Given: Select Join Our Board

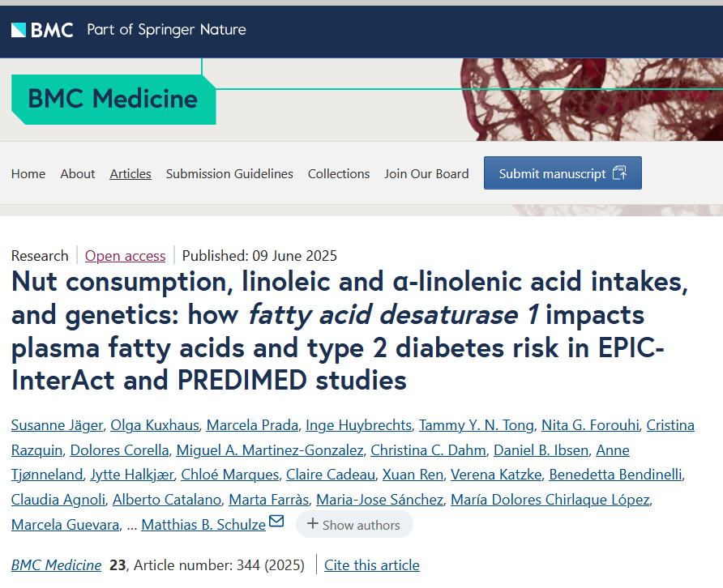Looking at the screenshot, I should pos(426,173).
